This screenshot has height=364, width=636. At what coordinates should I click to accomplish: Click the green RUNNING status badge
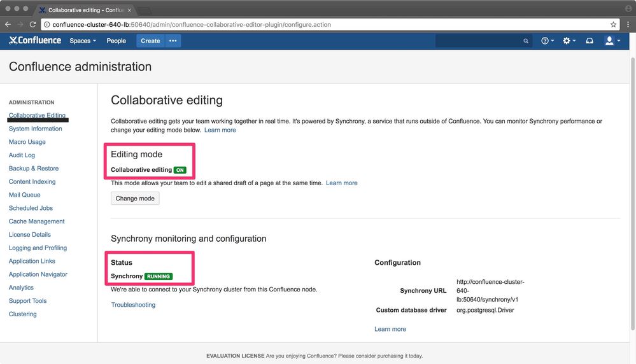(158, 276)
